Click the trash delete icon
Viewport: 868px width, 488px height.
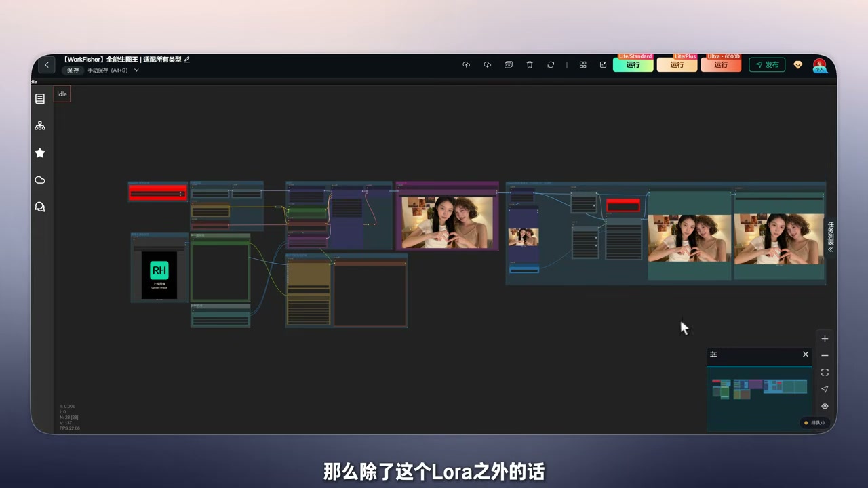[530, 65]
